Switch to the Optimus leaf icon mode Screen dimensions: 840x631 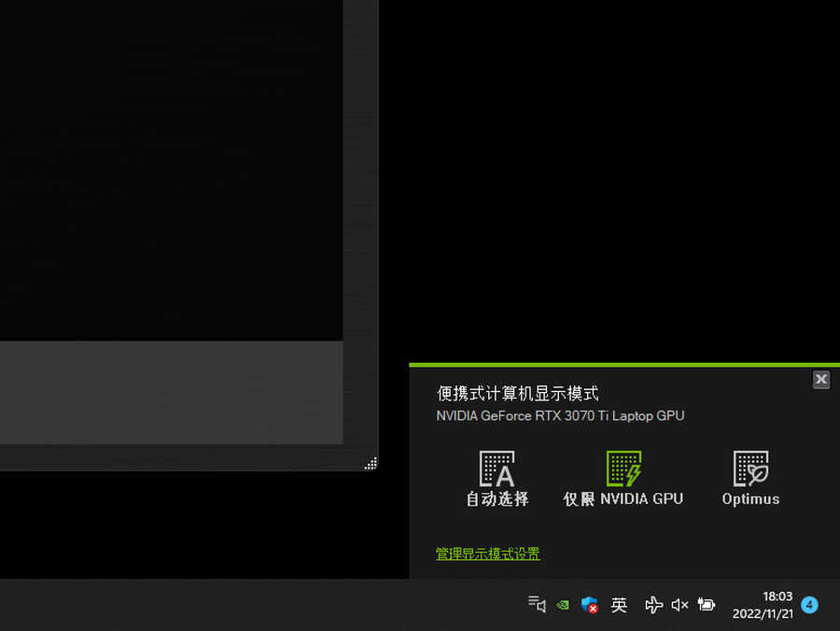point(750,469)
